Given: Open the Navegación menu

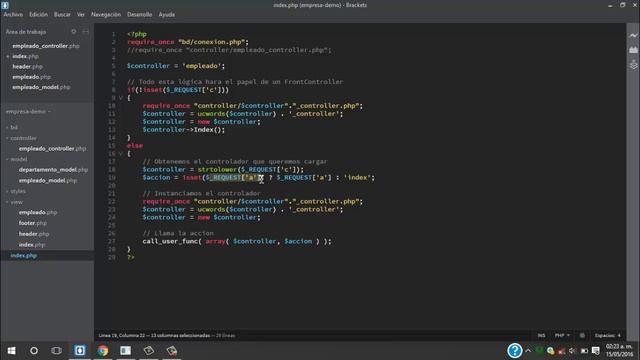Looking at the screenshot, I should click(x=106, y=14).
